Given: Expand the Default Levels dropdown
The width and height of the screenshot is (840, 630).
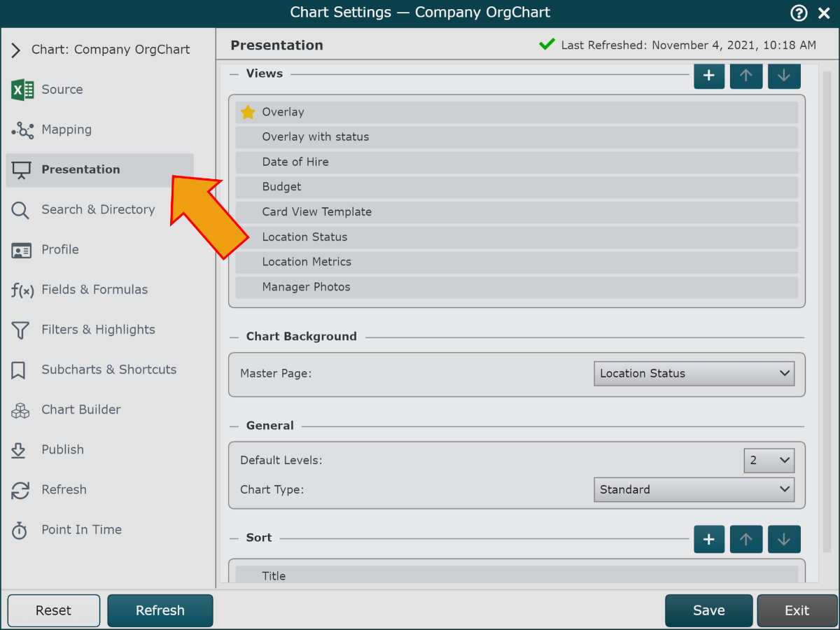Looking at the screenshot, I should point(769,461).
